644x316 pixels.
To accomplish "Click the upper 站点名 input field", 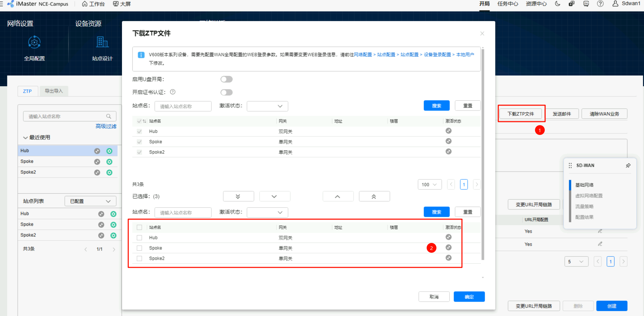I will [183, 106].
